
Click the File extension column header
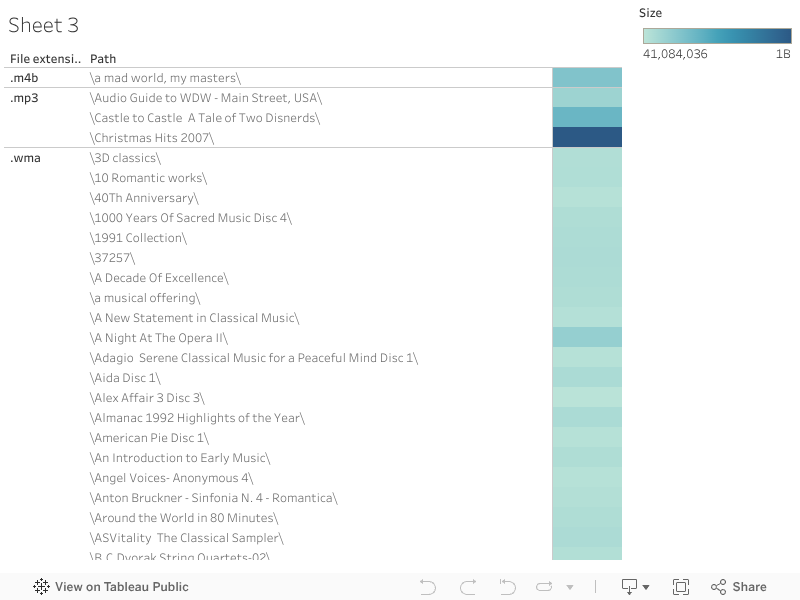pyautogui.click(x=45, y=59)
